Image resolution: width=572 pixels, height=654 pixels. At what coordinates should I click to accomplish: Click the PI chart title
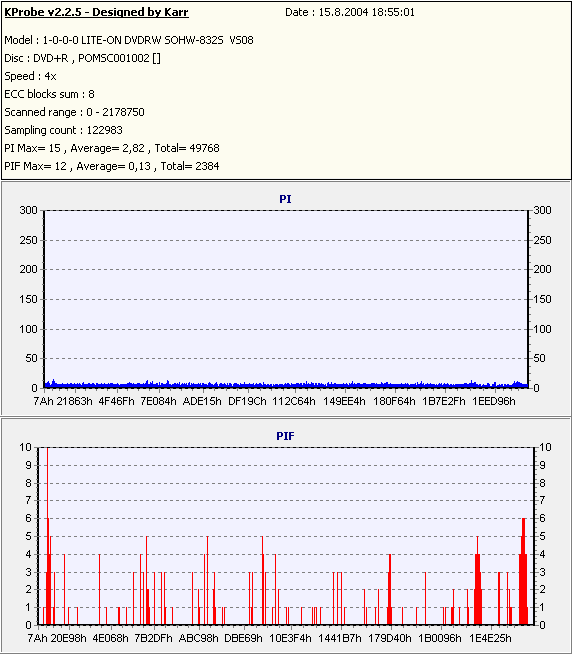pyautogui.click(x=285, y=199)
